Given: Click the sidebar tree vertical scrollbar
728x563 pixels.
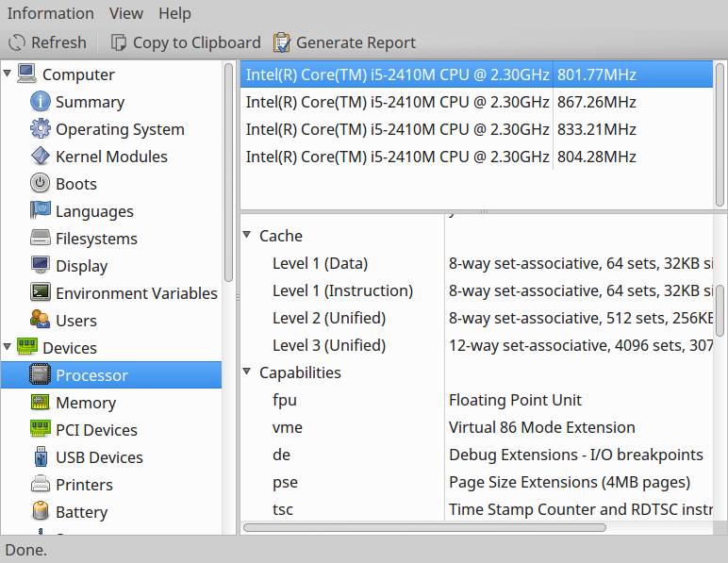Looking at the screenshot, I should [228, 173].
